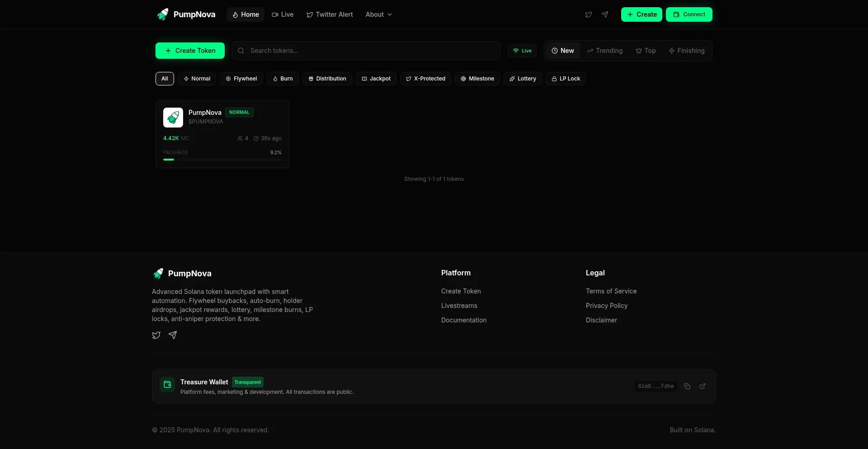Enable the X-Protected token filter
This screenshot has width=868, height=449.
tap(425, 79)
